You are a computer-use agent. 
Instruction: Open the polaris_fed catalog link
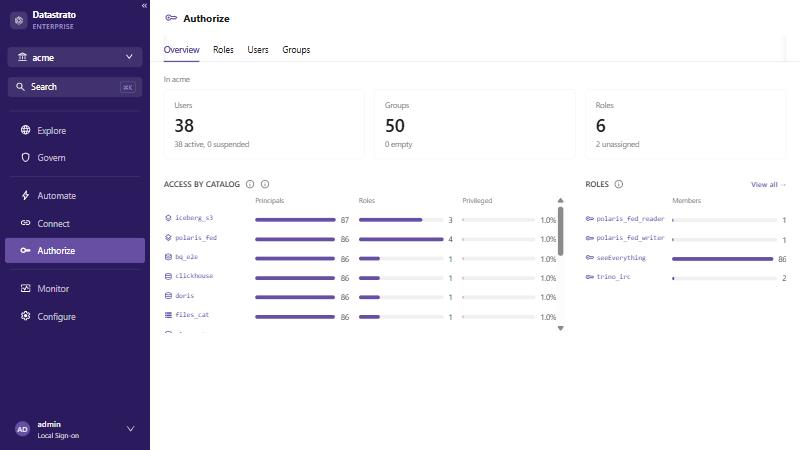tap(196, 238)
